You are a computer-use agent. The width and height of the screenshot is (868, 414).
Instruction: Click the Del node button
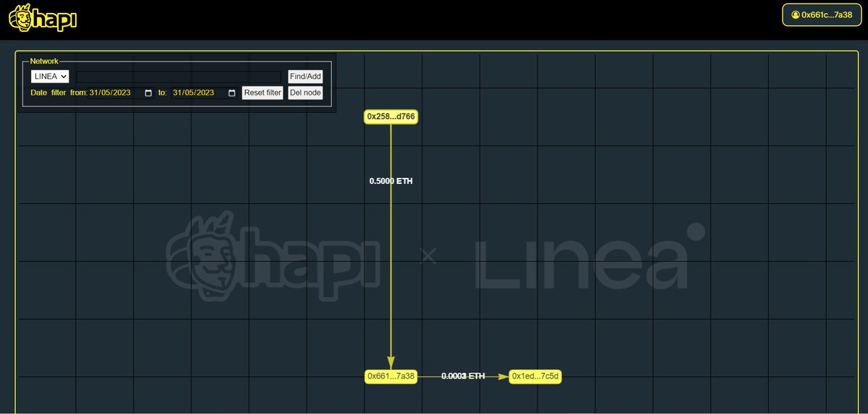[305, 93]
